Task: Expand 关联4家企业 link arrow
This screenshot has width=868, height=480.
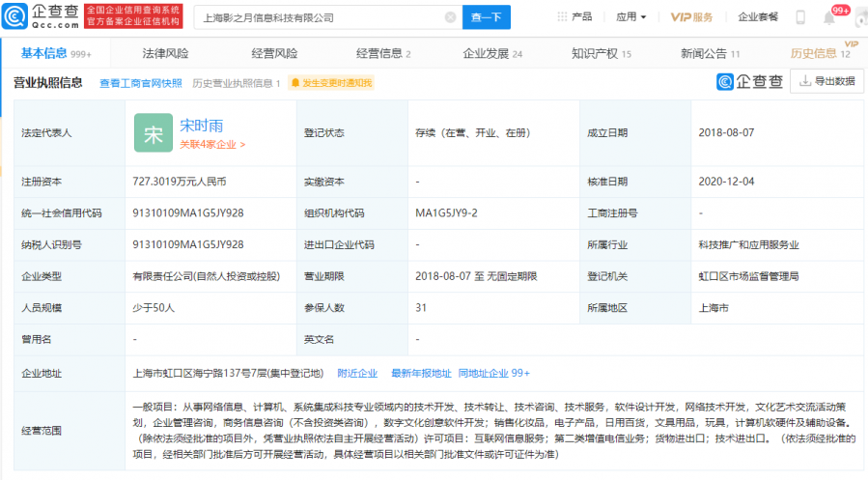Action: (x=212, y=145)
